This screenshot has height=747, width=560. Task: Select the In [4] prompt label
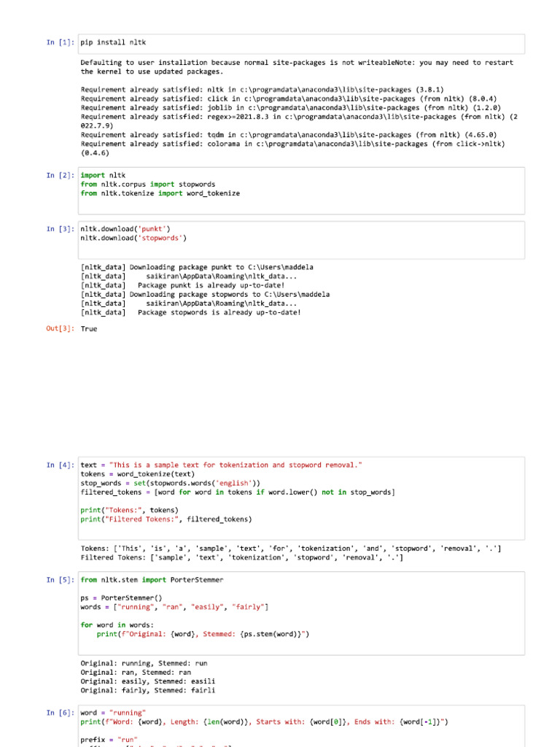[60, 465]
